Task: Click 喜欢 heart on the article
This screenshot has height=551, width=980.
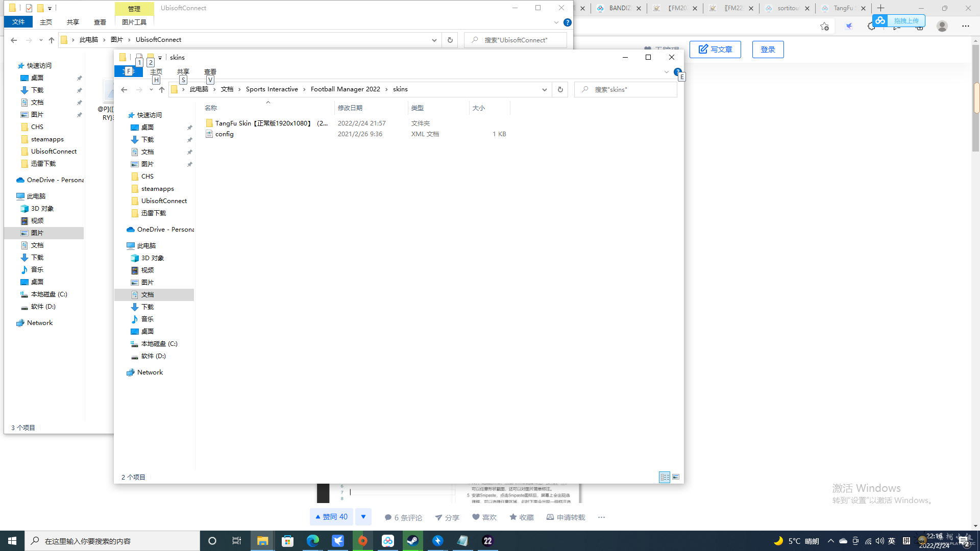Action: [x=484, y=517]
